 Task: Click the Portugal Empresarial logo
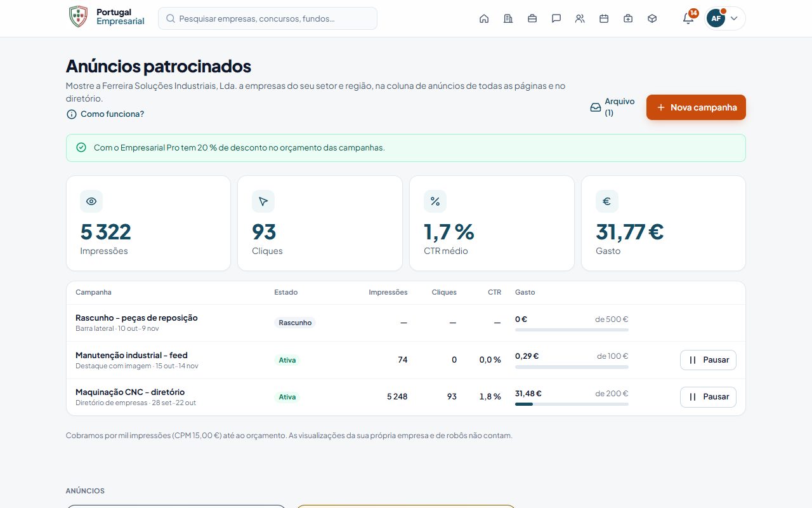pyautogui.click(x=106, y=17)
